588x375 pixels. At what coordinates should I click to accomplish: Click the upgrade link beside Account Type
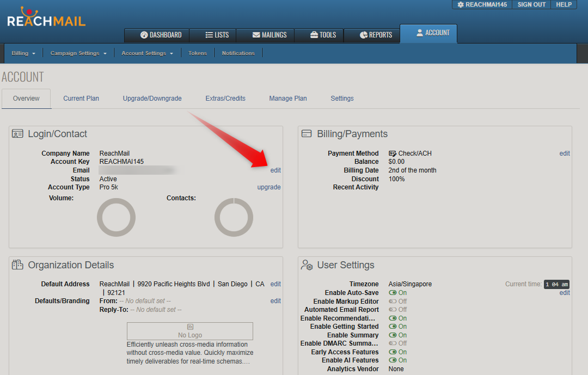(x=269, y=187)
